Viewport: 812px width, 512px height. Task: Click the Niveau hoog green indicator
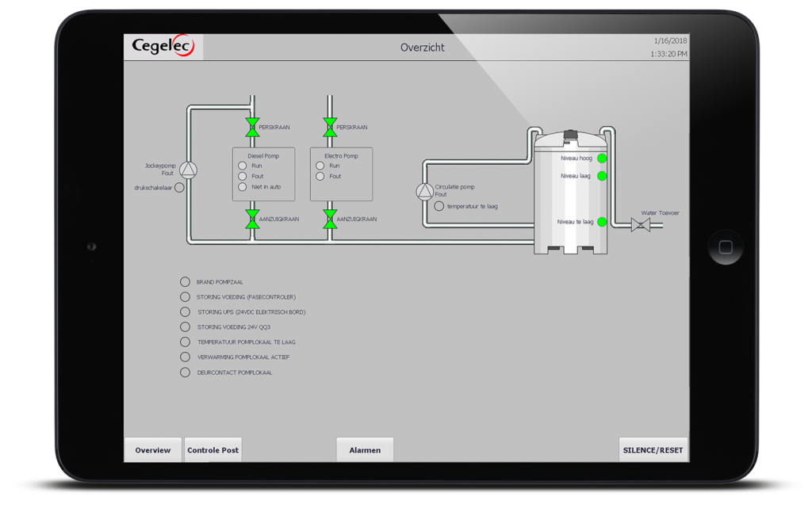602,159
